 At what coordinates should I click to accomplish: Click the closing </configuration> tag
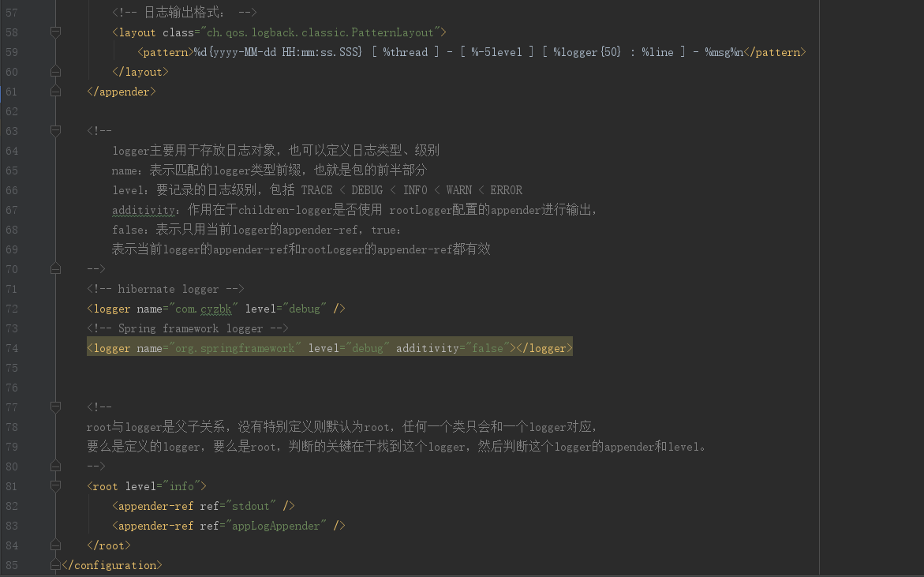pos(111,565)
